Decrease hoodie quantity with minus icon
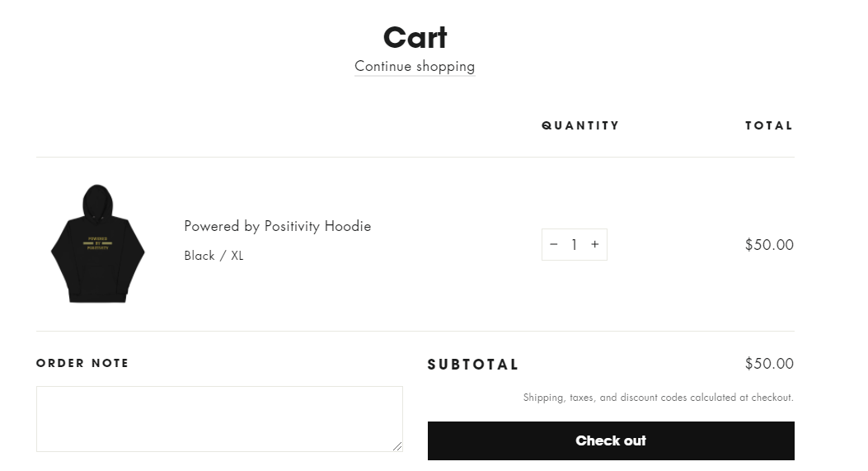This screenshot has width=868, height=471. pyautogui.click(x=554, y=244)
